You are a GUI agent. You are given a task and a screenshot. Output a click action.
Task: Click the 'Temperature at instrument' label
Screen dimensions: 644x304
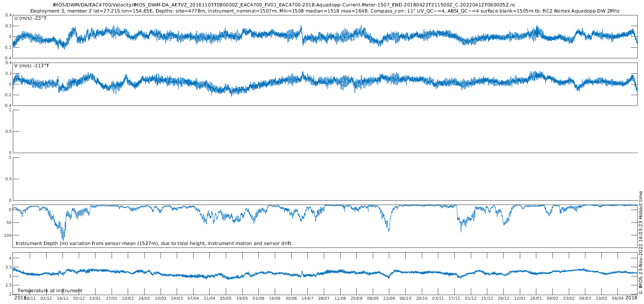tap(50, 291)
